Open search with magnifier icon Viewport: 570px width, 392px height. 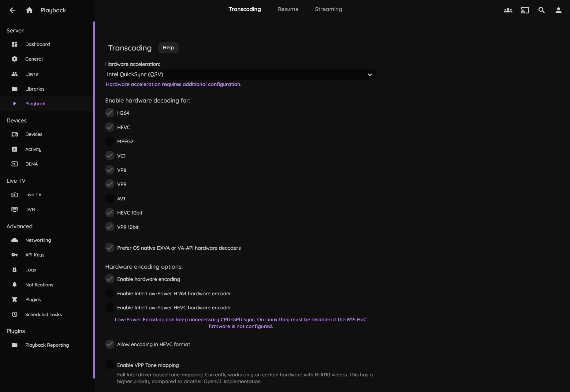coord(542,10)
